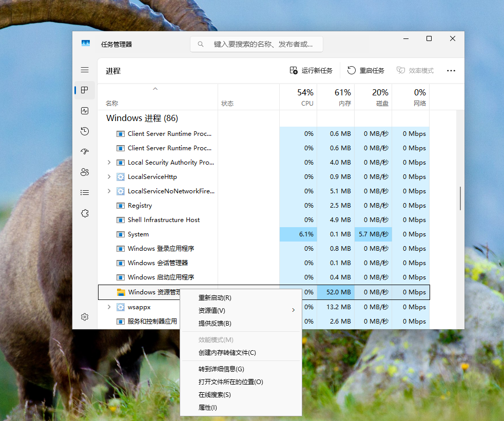Screen dimensions: 504x421
Task: Open the Services puzzle sidebar icon
Action: tap(85, 213)
